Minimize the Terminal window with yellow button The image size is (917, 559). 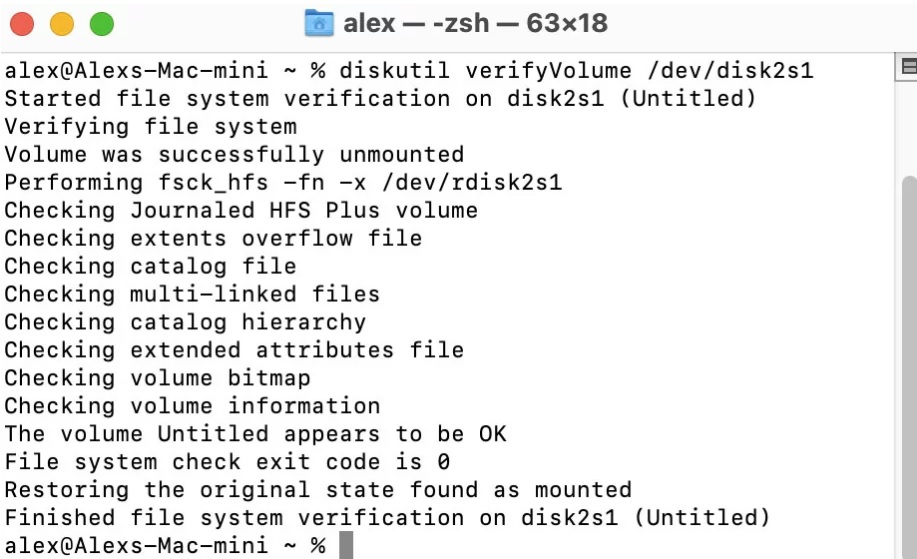pyautogui.click(x=62, y=24)
